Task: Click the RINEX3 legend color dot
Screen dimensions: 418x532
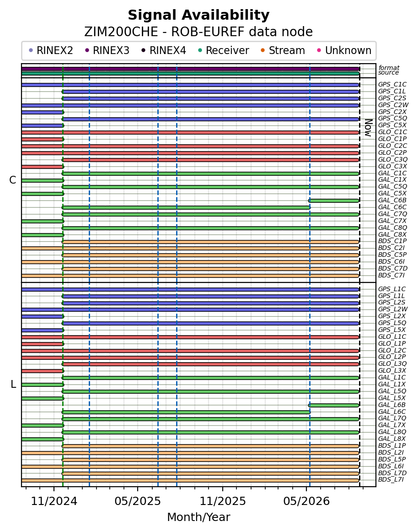Action: coord(87,50)
